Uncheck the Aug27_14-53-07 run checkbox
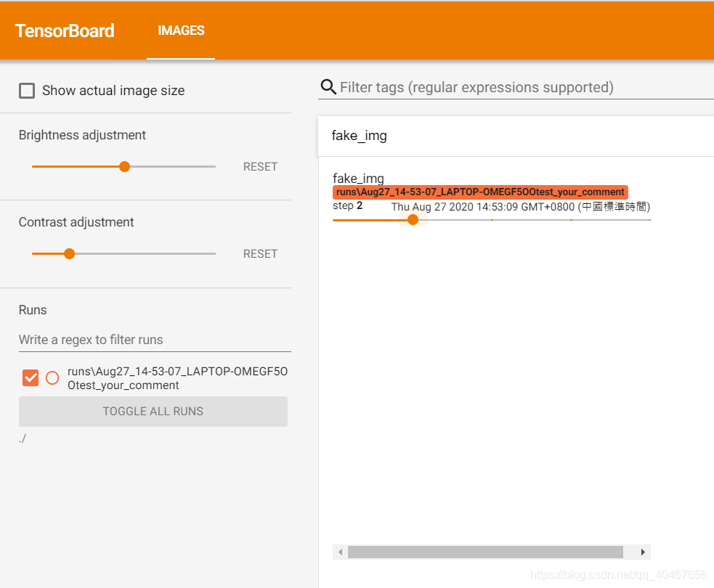Screen dimensions: 714x588 [31, 377]
